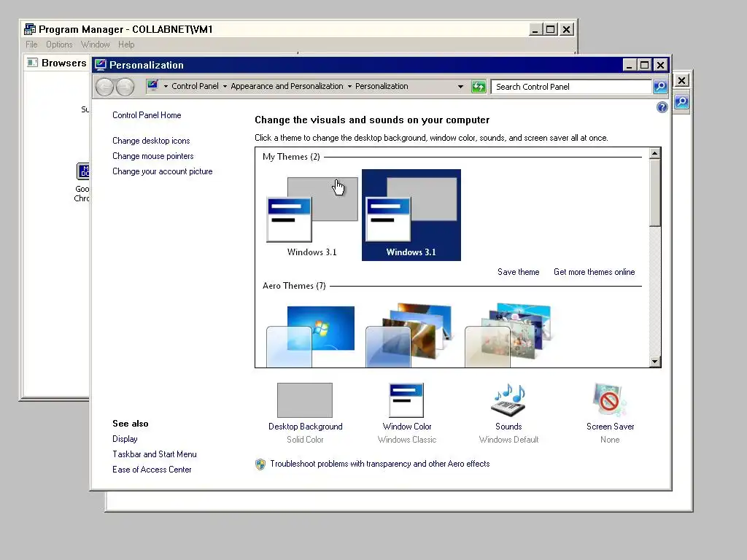
Task: Click the Program Manager title bar icon
Action: pos(29,29)
